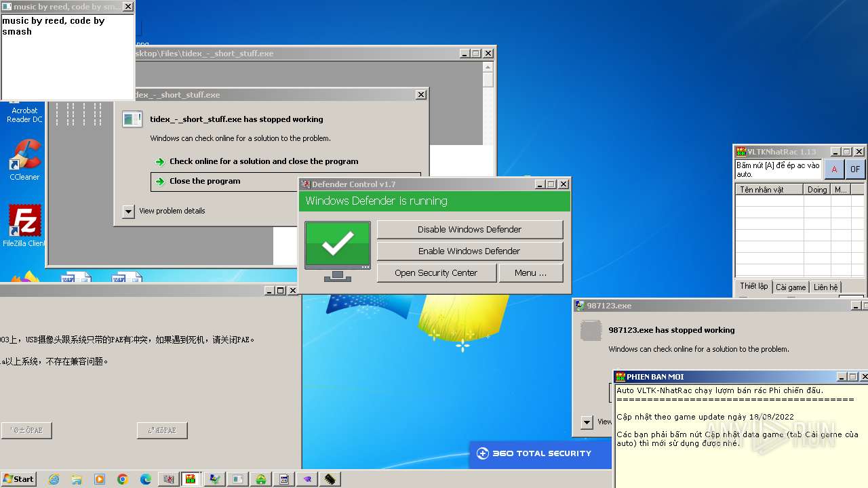The width and height of the screenshot is (868, 488).
Task: Click Windows Defender is running status bar
Action: click(x=435, y=201)
